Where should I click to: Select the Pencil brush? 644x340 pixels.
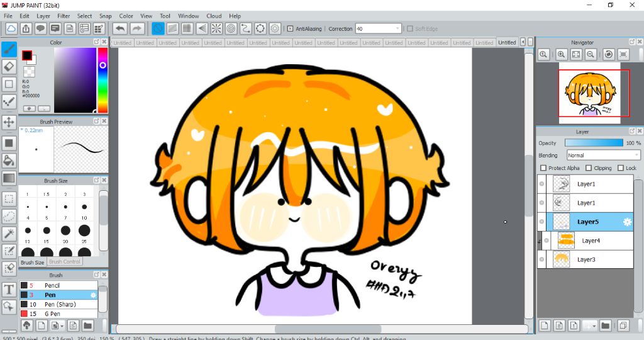(58, 285)
